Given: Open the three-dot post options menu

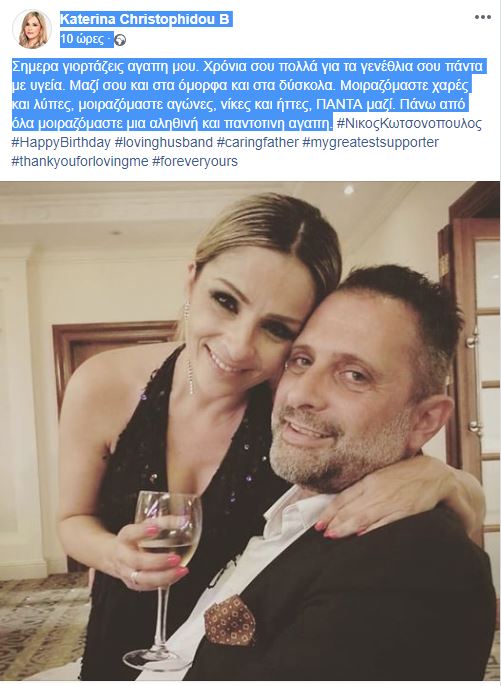Looking at the screenshot, I should pyautogui.click(x=482, y=17).
